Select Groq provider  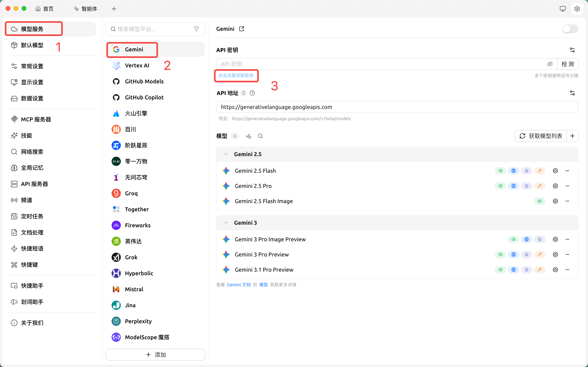(x=155, y=193)
